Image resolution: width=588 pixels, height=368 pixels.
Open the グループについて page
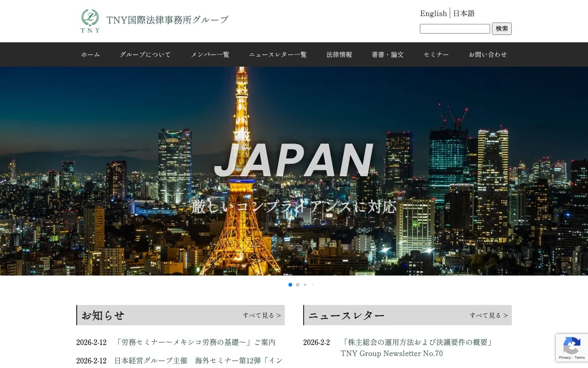[x=145, y=54]
